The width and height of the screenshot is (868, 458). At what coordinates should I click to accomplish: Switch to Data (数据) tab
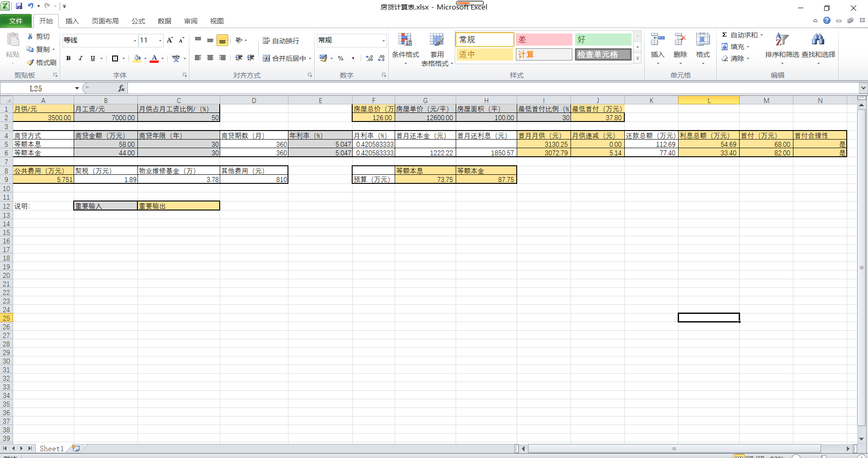164,21
